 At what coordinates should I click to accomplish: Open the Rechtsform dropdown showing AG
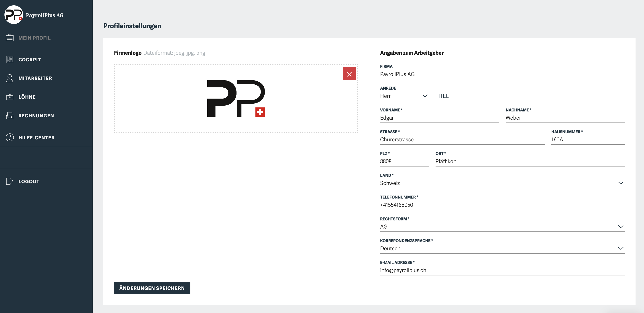[x=502, y=227]
